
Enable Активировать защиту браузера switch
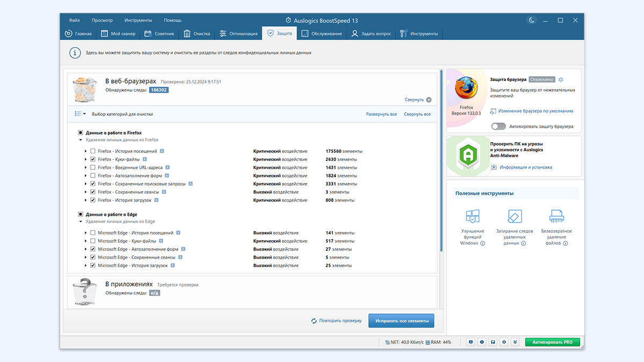coord(499,127)
